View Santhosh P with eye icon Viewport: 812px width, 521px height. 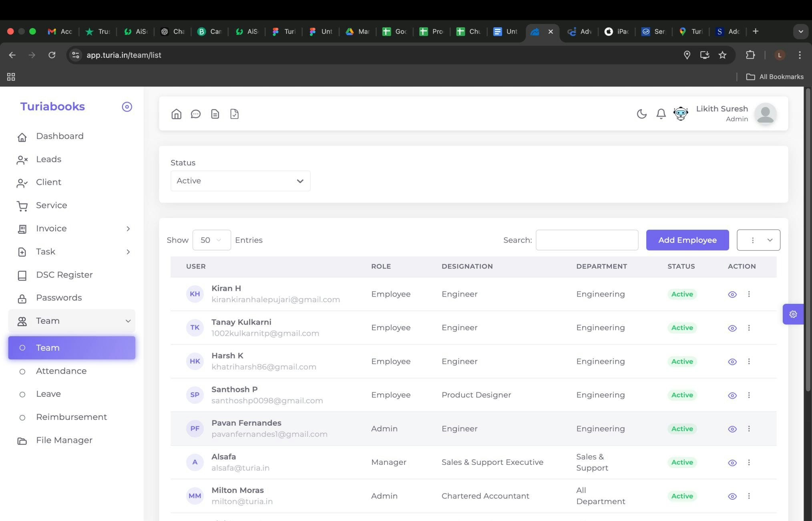coord(732,396)
